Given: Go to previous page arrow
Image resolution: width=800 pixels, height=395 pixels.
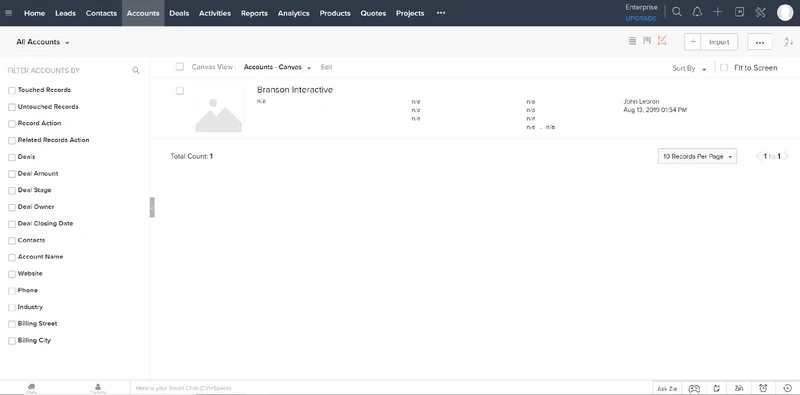Looking at the screenshot, I should (758, 156).
